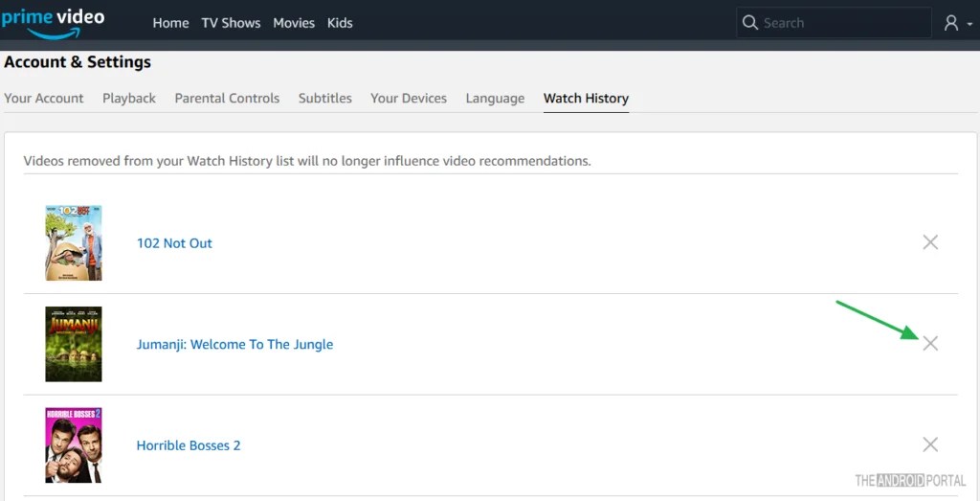Click the search magnifier icon
The width and height of the screenshot is (980, 501).
750,23
